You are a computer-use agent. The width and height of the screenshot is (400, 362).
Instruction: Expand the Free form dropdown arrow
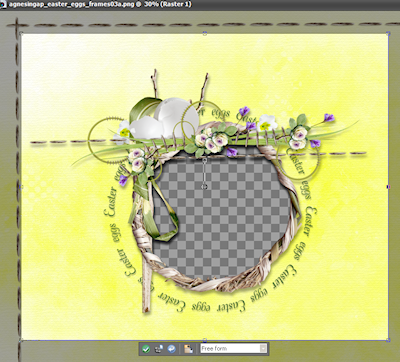point(263,349)
